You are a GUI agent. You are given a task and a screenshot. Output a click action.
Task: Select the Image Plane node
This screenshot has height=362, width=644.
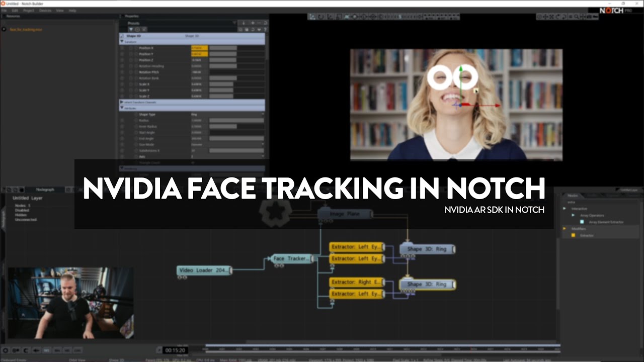click(x=345, y=214)
